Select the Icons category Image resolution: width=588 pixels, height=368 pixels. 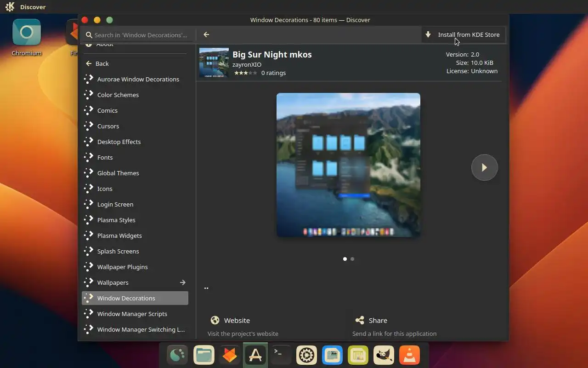135,189
